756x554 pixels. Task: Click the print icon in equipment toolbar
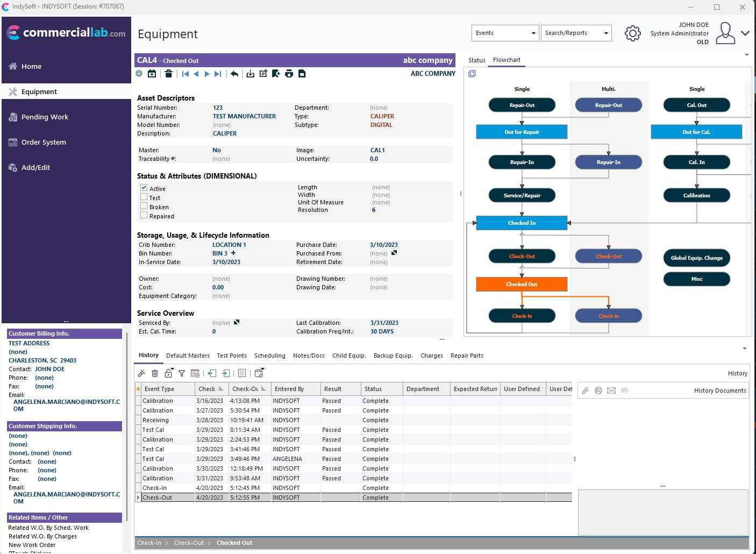point(289,74)
